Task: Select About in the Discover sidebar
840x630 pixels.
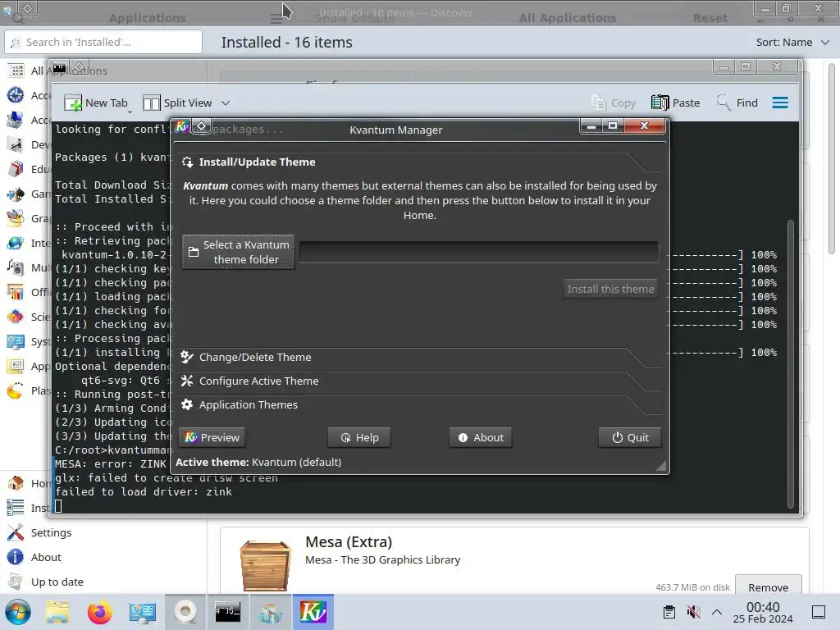Action: (x=46, y=557)
